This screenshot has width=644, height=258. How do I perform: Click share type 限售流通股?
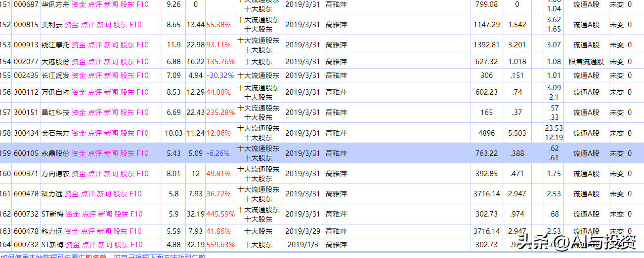coord(586,62)
